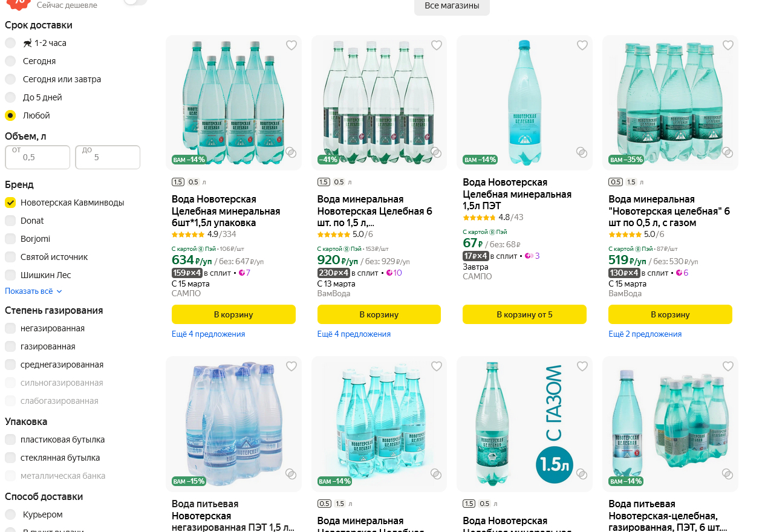Uncheck the Новотерская Кавминводы brand filter
This screenshot has height=532, width=765.
10,203
